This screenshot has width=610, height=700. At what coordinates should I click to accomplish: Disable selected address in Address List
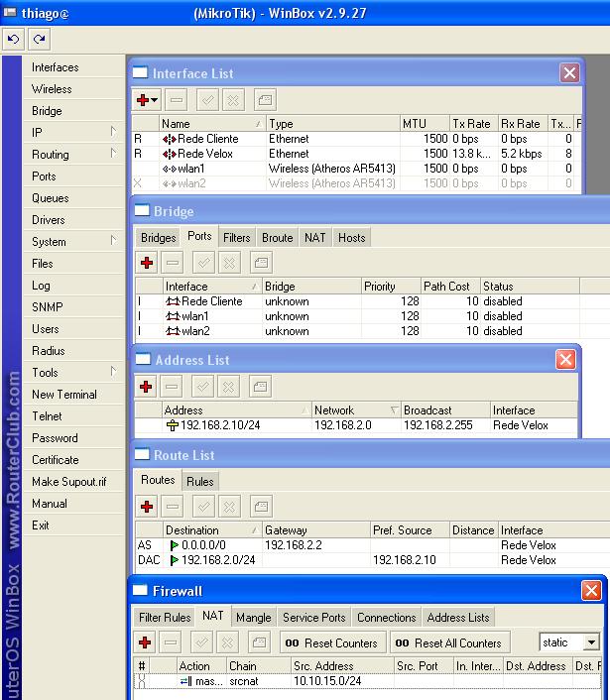pyautogui.click(x=229, y=387)
